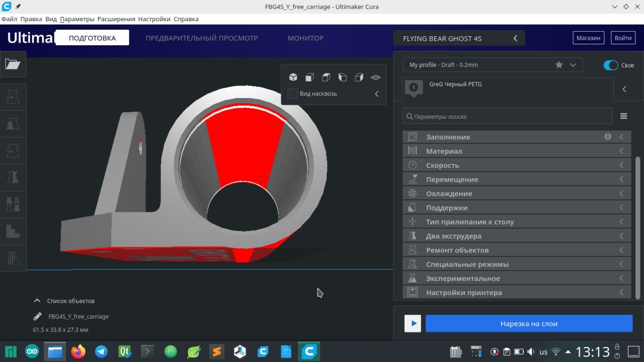
Task: Expand the Поддержки settings category
Action: (517, 207)
